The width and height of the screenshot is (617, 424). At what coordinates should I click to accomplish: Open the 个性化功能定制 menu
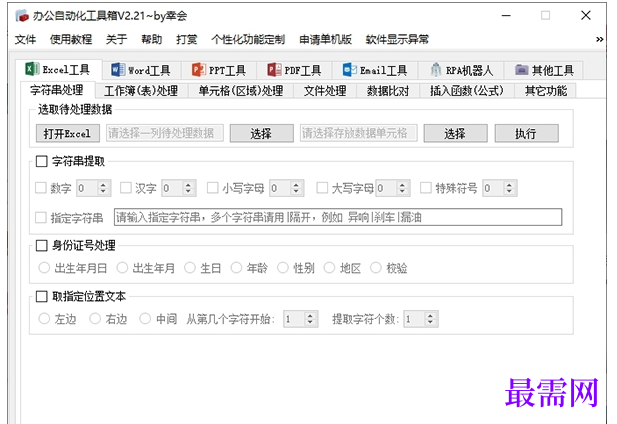coord(248,39)
